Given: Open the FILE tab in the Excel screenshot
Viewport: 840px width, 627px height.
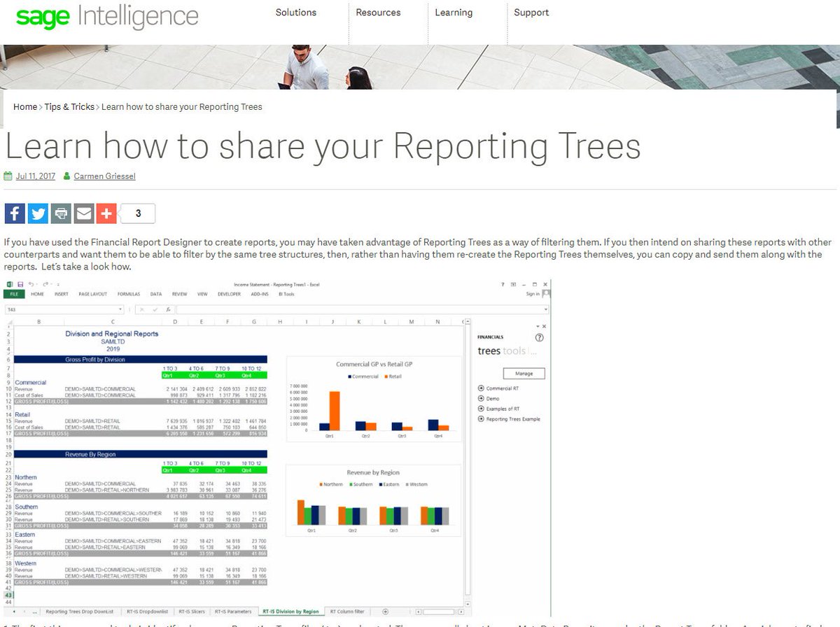Looking at the screenshot, I should pos(14,294).
